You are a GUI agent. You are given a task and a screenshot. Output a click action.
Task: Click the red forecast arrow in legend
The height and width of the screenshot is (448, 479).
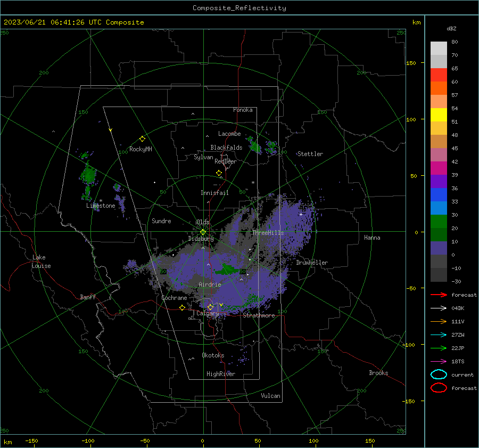[x=439, y=295]
